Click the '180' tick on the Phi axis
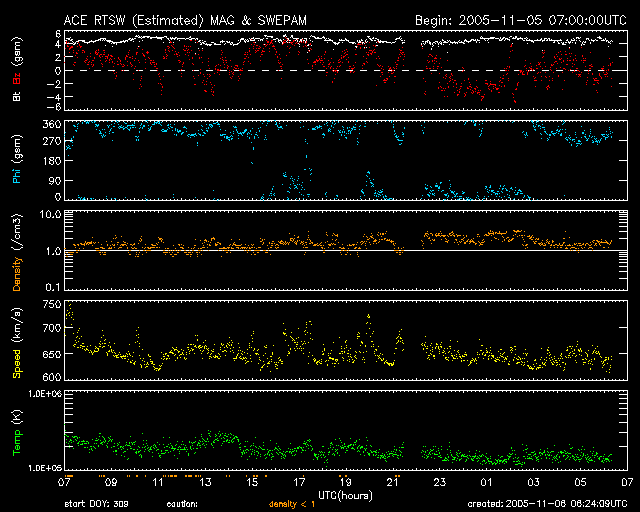Image resolution: width=640 pixels, height=512 pixels. pos(52,161)
